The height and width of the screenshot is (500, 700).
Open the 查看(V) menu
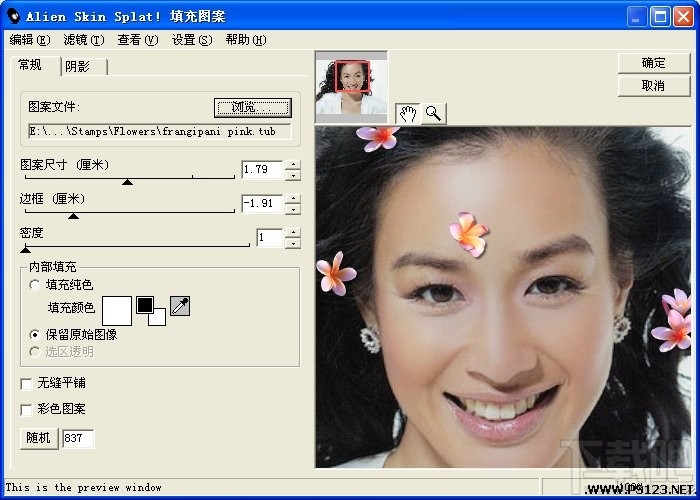138,40
